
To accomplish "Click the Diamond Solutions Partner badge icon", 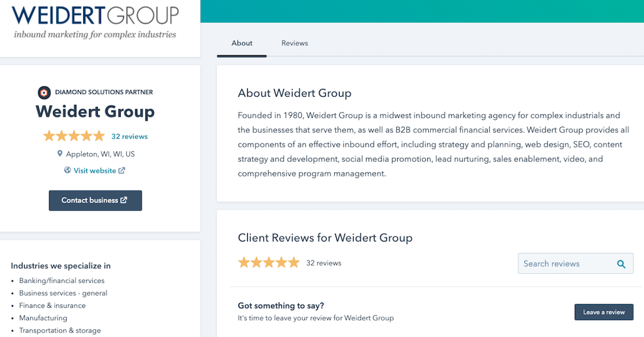I will (x=43, y=92).
